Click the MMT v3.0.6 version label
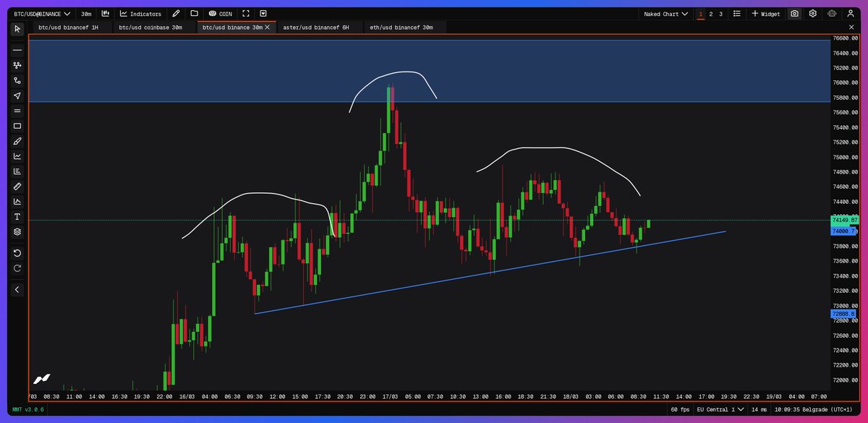Screen dimensions: 868x423 [29, 410]
